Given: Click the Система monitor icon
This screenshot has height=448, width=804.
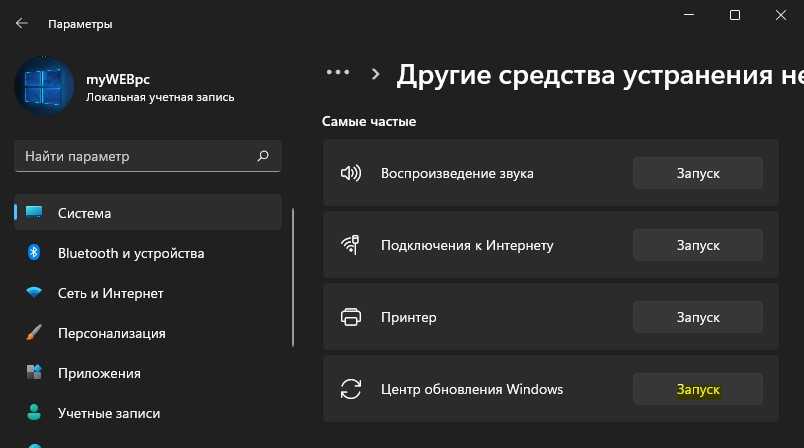Looking at the screenshot, I should point(34,212).
